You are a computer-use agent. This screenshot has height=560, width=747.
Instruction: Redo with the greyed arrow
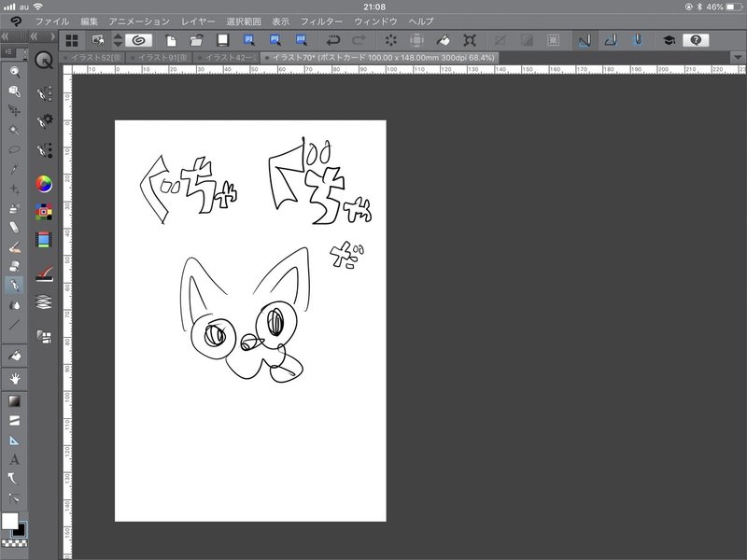click(359, 40)
